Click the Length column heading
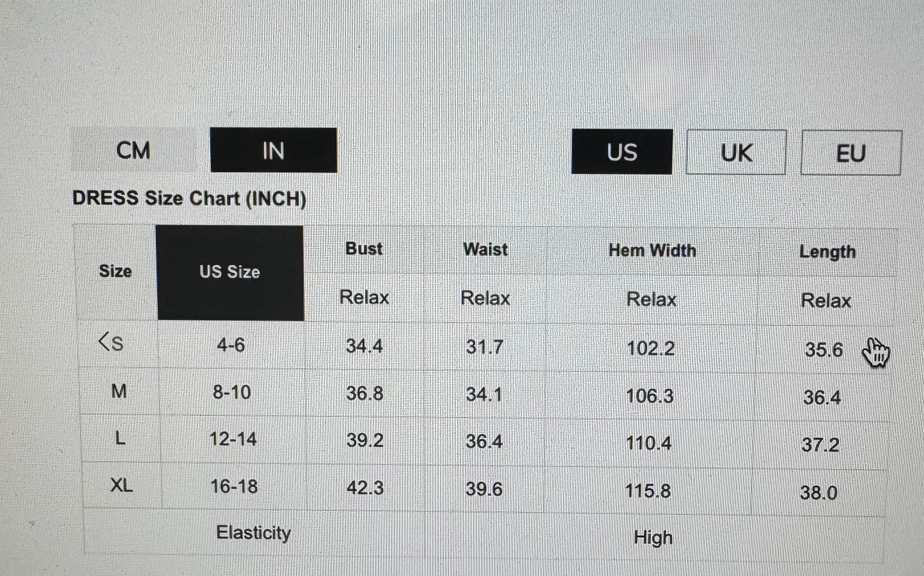Viewport: 924px width, 576px height. pos(827,252)
